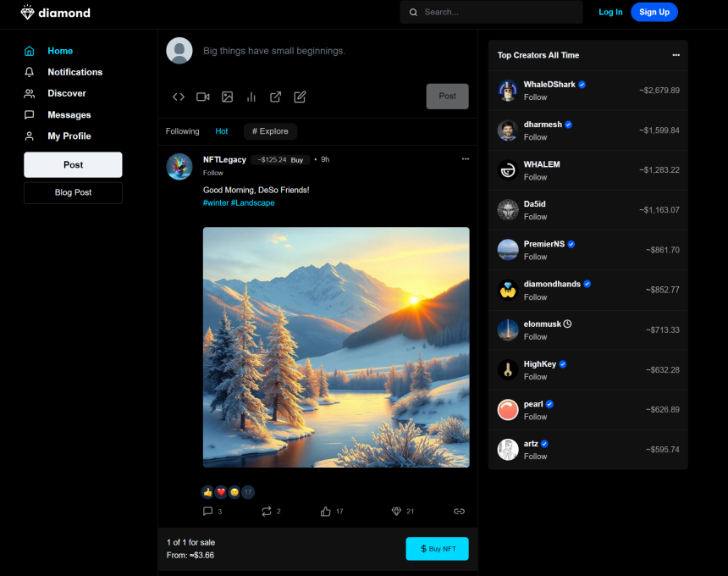
Task: Toggle Follow for WhaleDShark
Action: pyautogui.click(x=535, y=97)
